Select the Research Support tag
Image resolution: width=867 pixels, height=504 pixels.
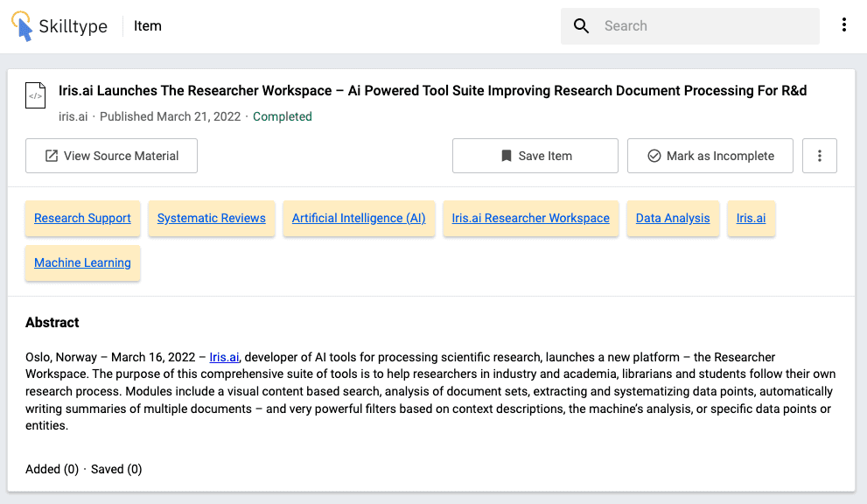click(x=82, y=218)
